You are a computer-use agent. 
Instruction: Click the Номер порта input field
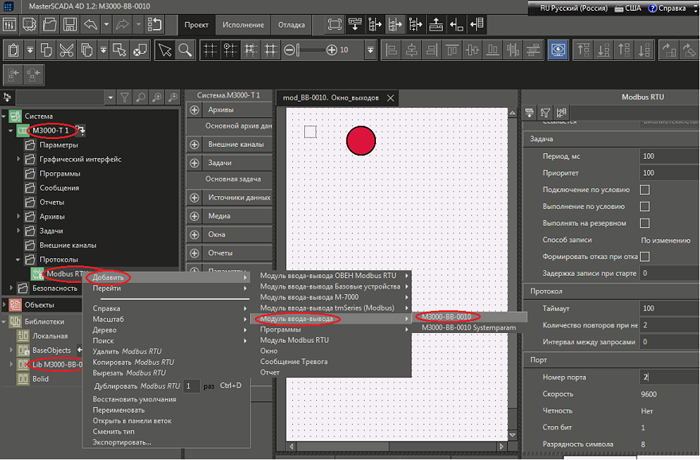[667, 377]
